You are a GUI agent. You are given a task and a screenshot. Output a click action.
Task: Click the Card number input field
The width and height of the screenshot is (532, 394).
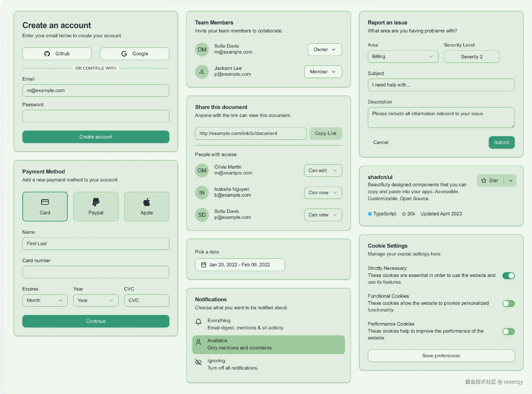coord(96,272)
